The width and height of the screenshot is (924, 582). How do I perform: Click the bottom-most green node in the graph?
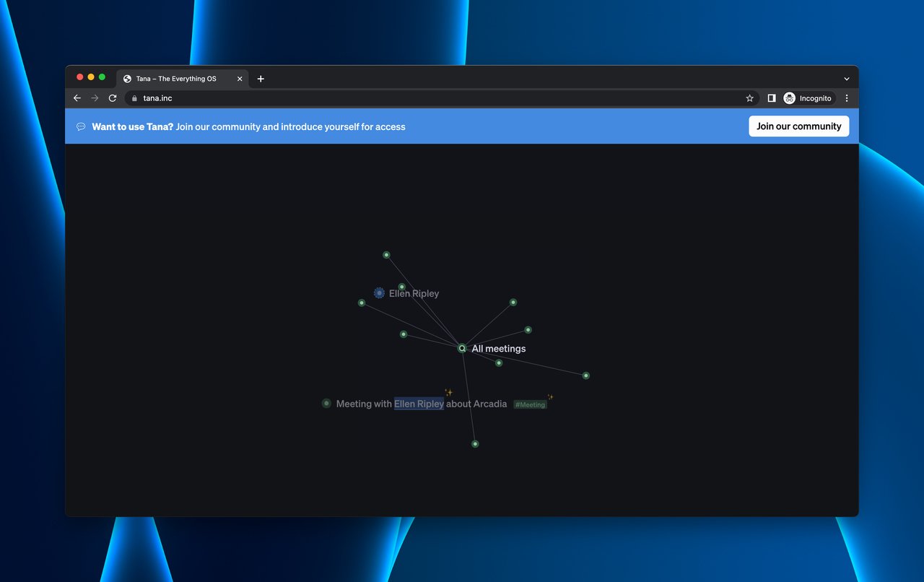click(x=475, y=443)
